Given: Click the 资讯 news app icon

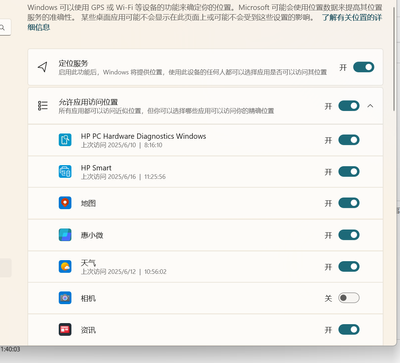Looking at the screenshot, I should pos(65,329).
